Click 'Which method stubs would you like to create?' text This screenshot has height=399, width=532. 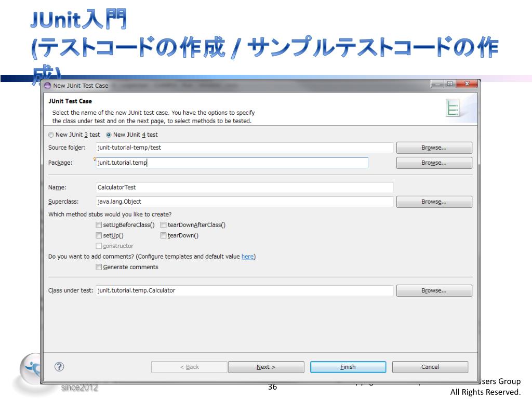(110, 215)
